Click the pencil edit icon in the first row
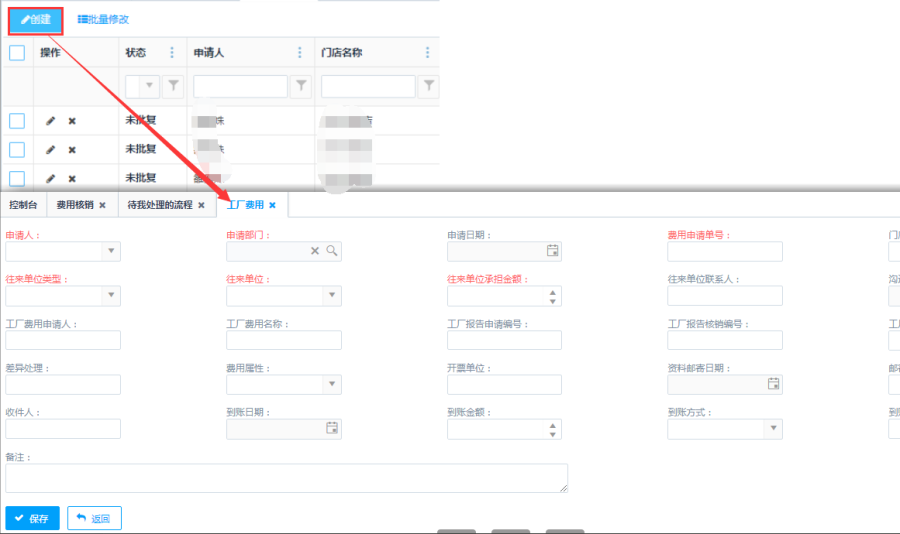This screenshot has height=534, width=900. (51, 121)
